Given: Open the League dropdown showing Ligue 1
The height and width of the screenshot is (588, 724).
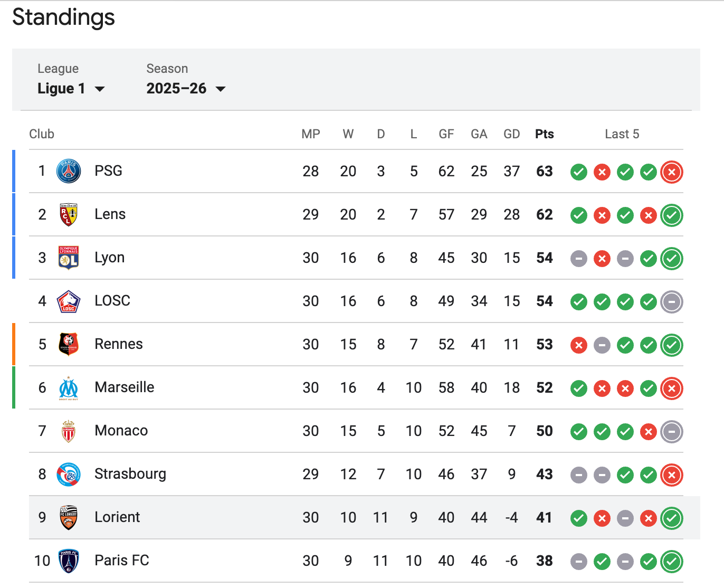Looking at the screenshot, I should click(x=71, y=89).
